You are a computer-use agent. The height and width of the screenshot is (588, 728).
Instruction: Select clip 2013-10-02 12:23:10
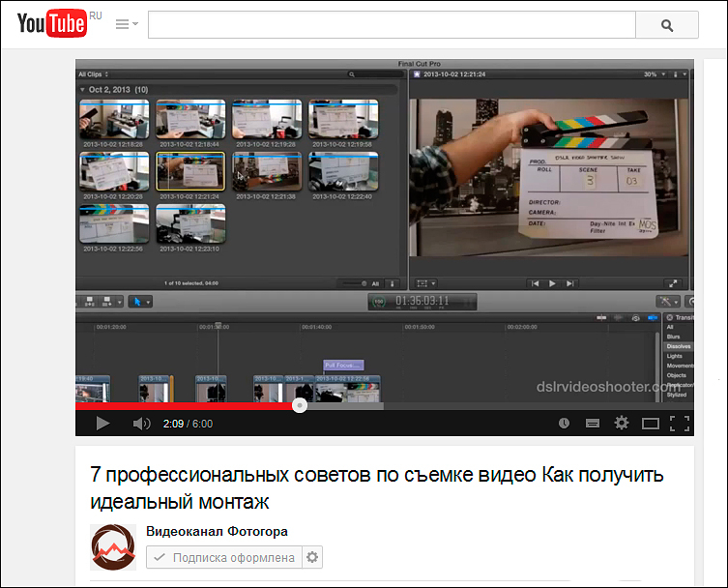point(190,223)
